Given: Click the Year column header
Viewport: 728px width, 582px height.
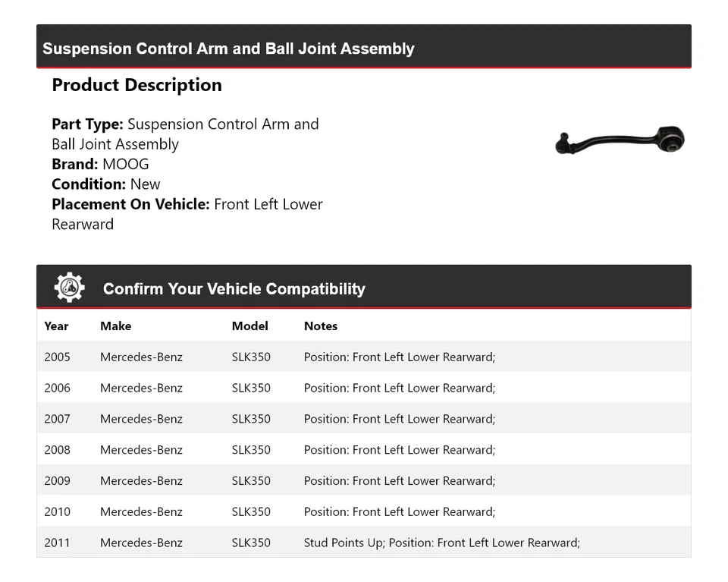Looking at the screenshot, I should click(x=56, y=326).
